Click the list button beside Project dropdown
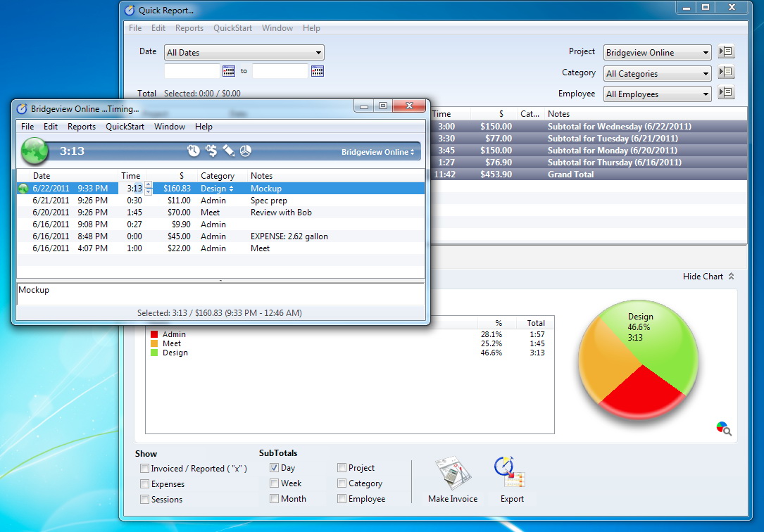 726,52
